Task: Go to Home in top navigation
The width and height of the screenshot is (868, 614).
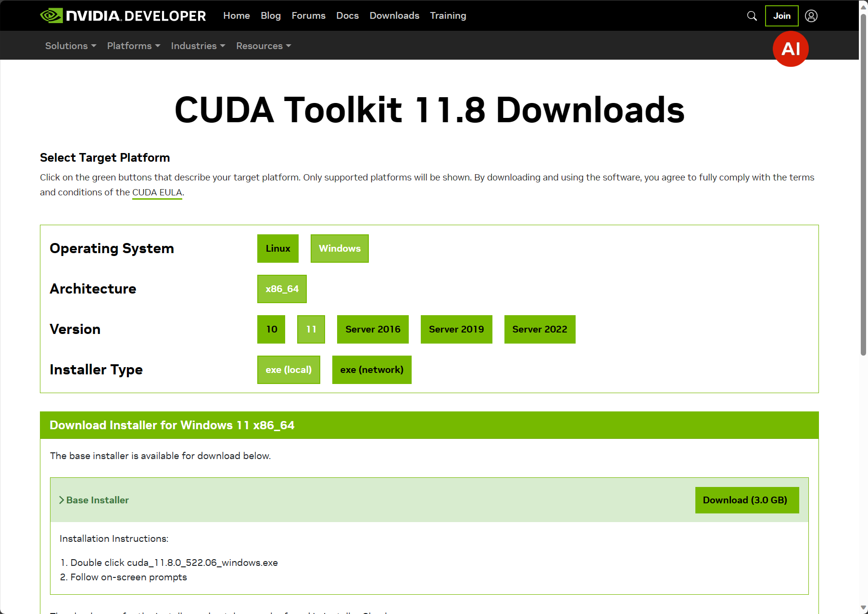Action: (x=237, y=15)
